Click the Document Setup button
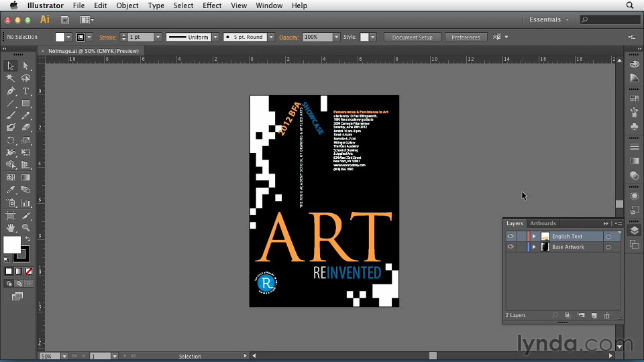 click(x=412, y=38)
